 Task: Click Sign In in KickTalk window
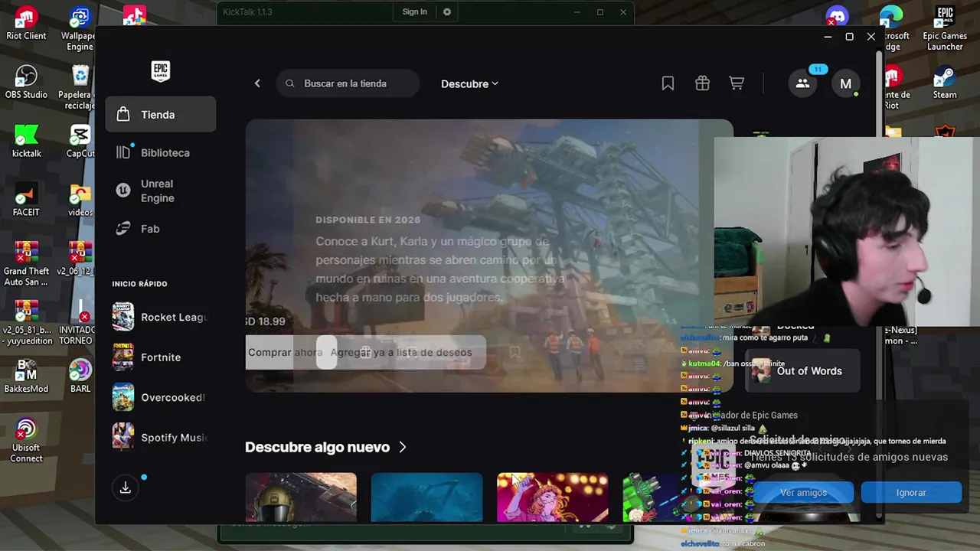click(415, 11)
